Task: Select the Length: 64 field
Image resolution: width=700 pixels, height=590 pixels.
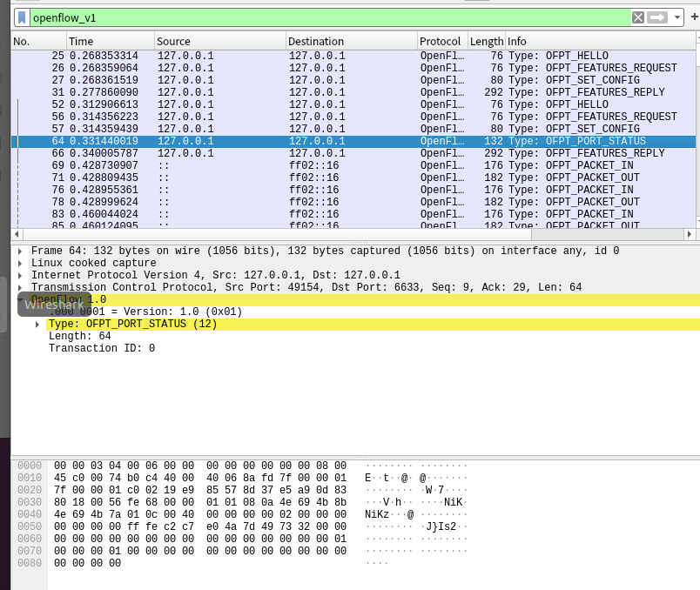Action: (x=80, y=337)
